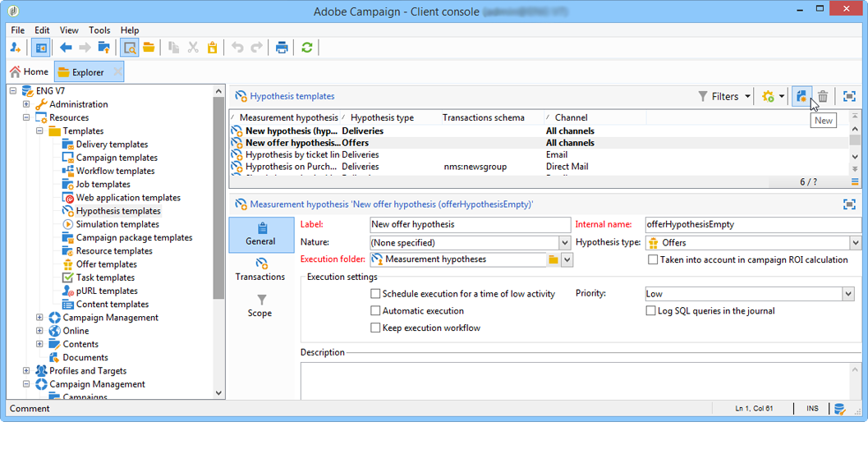Screen dimensions: 868x454
Task: Click the green refresh icon
Action: [306, 48]
